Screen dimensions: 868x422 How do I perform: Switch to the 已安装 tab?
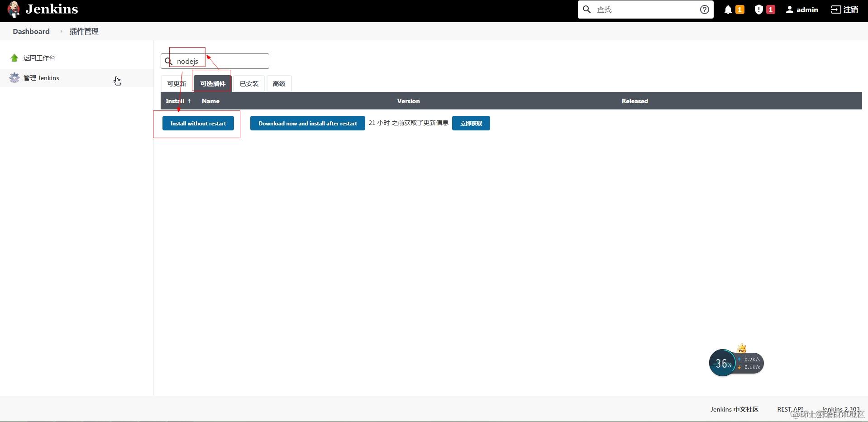click(249, 84)
